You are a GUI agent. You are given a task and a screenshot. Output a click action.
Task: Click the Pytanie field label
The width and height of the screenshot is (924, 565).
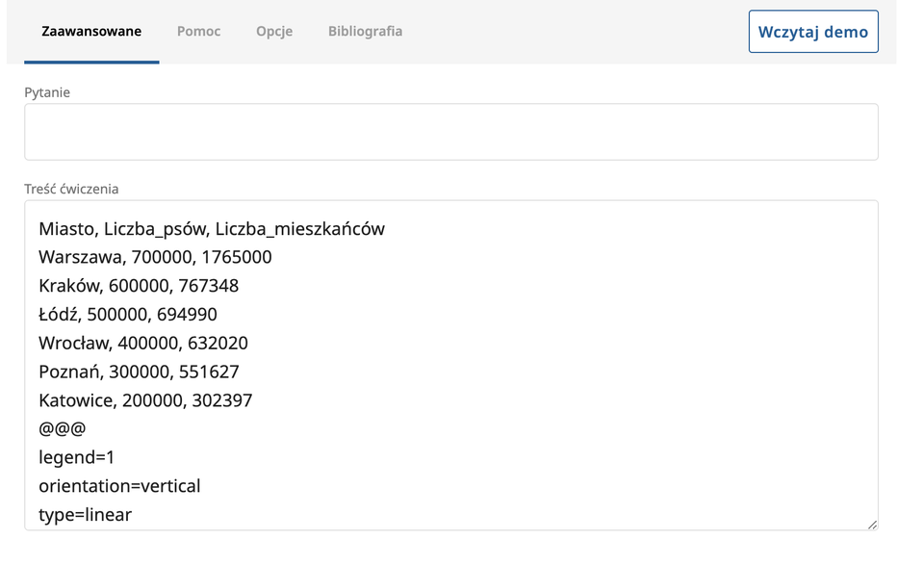click(47, 92)
